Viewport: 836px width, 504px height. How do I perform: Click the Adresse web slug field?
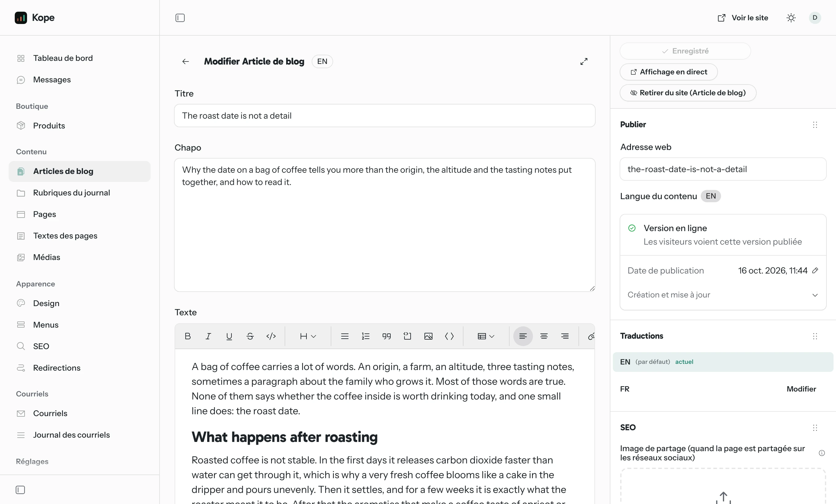[x=723, y=169]
